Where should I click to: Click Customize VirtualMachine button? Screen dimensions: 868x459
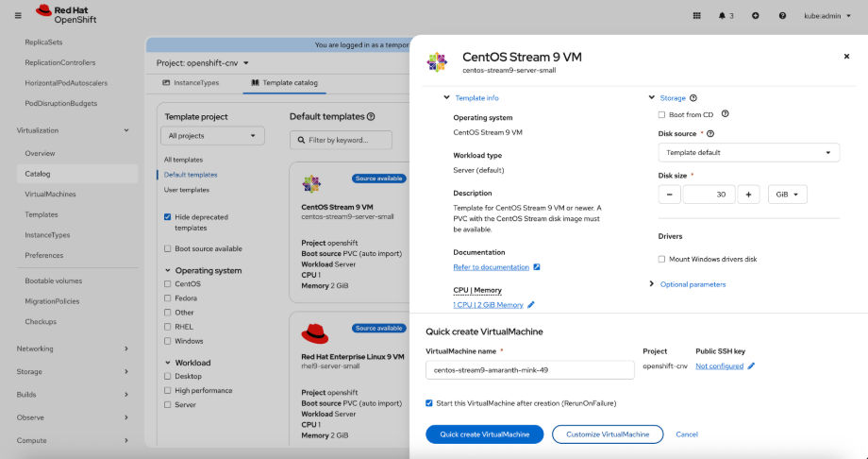tap(608, 434)
